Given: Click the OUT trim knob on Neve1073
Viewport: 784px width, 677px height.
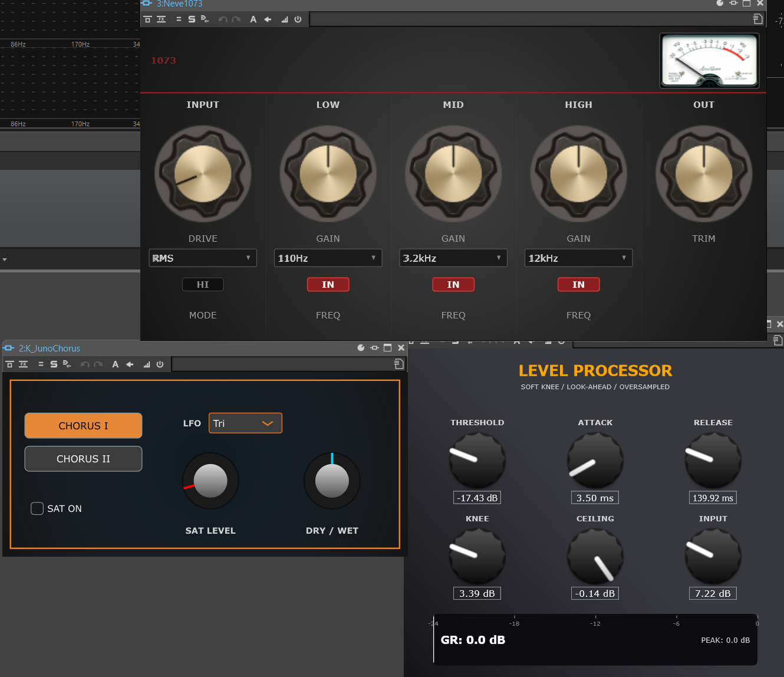Looking at the screenshot, I should point(704,174).
